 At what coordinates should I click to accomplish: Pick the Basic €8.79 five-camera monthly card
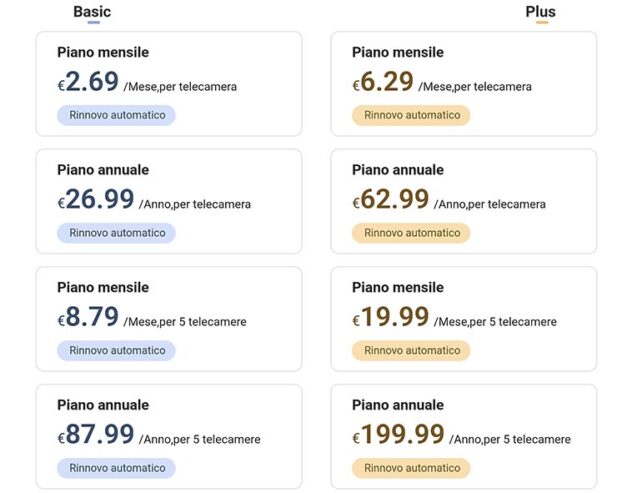click(x=168, y=319)
